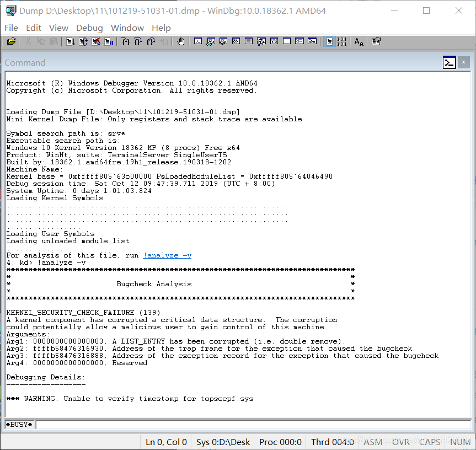Close the Command pane with its x
Image resolution: width=476 pixels, height=450 pixels.
[x=463, y=62]
